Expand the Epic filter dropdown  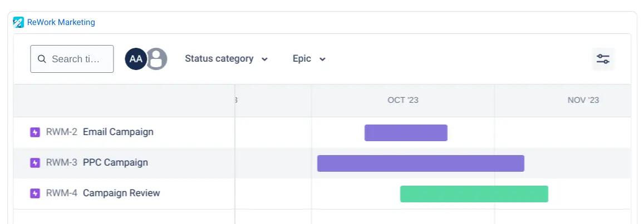(309, 59)
